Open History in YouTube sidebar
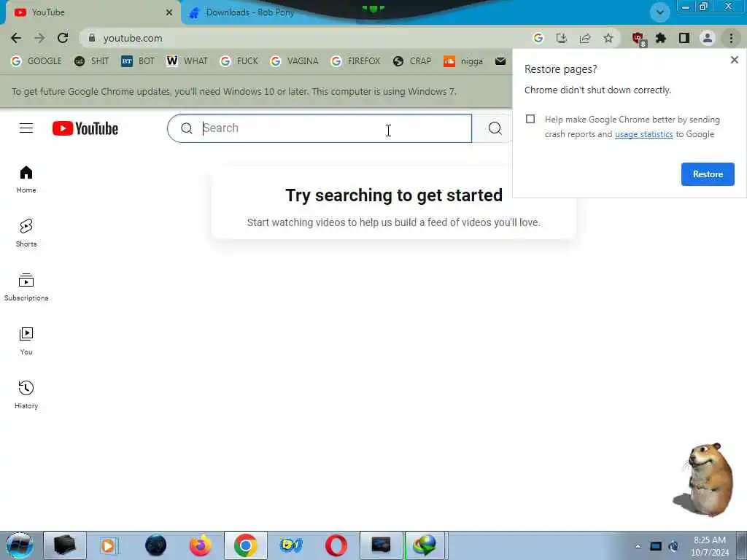Image resolution: width=747 pixels, height=560 pixels. click(26, 394)
